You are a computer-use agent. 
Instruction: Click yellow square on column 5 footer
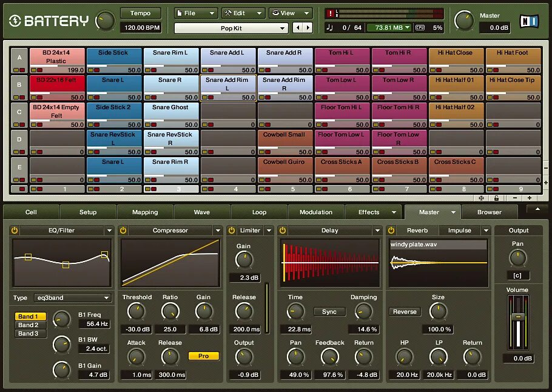261,189
